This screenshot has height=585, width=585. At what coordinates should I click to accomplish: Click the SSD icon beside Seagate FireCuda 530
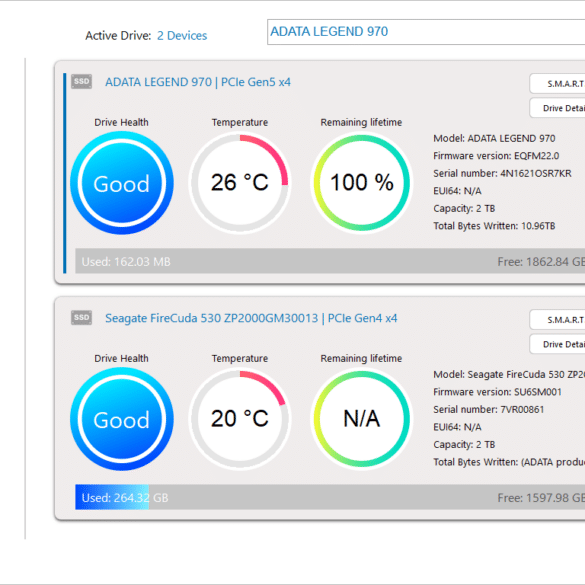(x=81, y=317)
